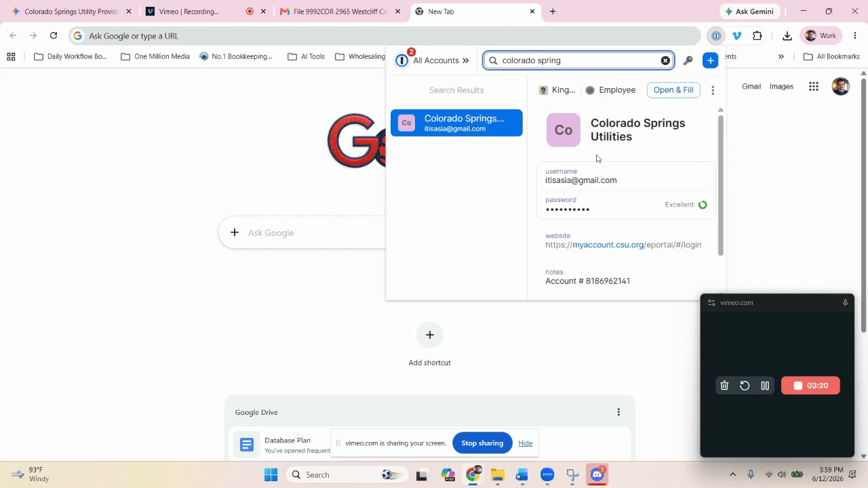Switch to the Vimeo Recording tab
The image size is (868, 488).
coord(205,12)
